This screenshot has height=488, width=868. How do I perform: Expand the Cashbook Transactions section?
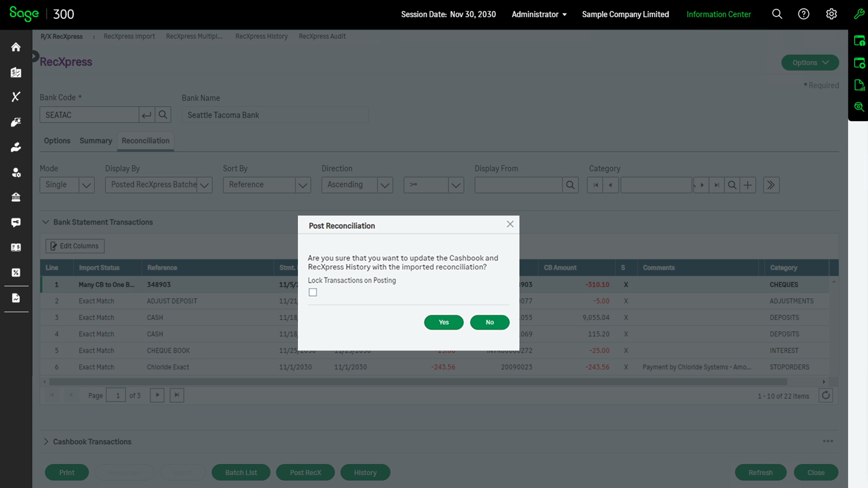click(46, 441)
